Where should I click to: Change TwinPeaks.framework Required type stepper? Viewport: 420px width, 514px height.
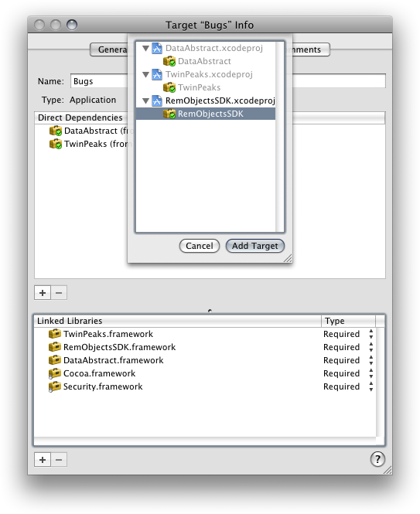pyautogui.click(x=371, y=334)
